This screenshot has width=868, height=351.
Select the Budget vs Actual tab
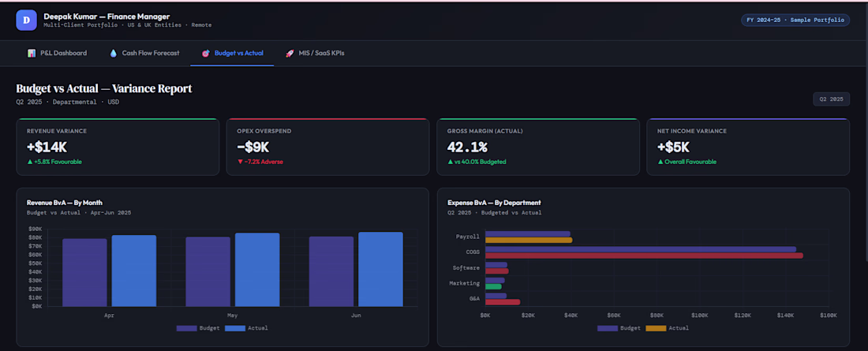(x=232, y=53)
